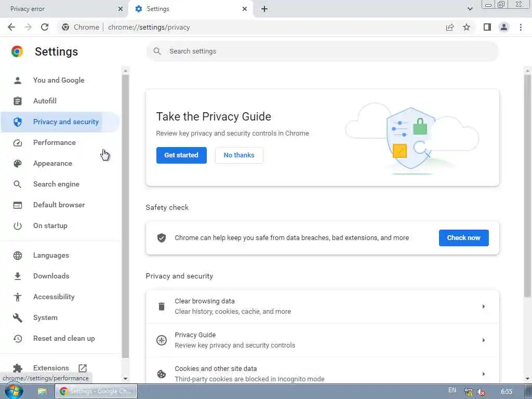
Task: Reload the settings page
Action: (x=45, y=27)
